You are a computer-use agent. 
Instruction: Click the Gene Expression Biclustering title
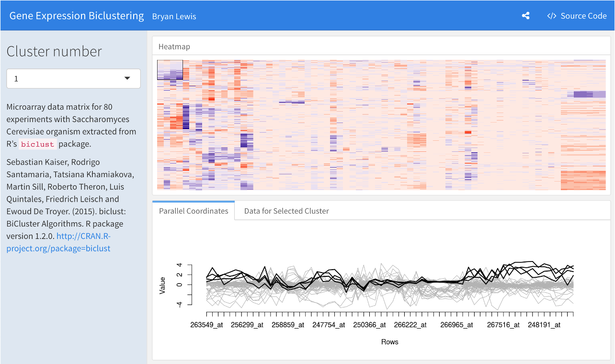77,16
